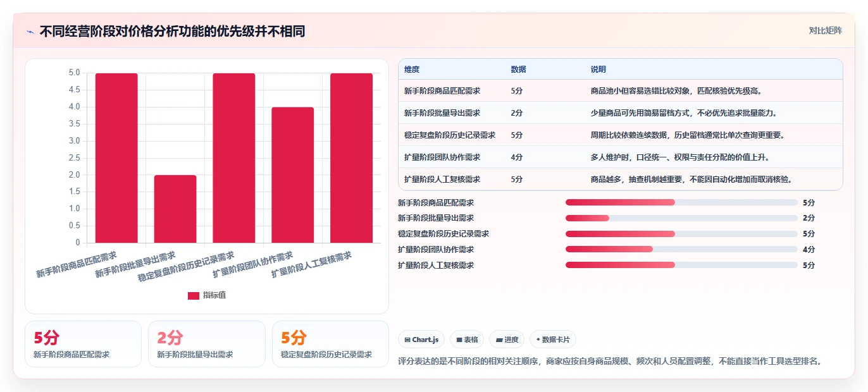Select table row 稳定复盘阶段历史记录需求
The height and width of the screenshot is (392, 868).
tap(621, 135)
